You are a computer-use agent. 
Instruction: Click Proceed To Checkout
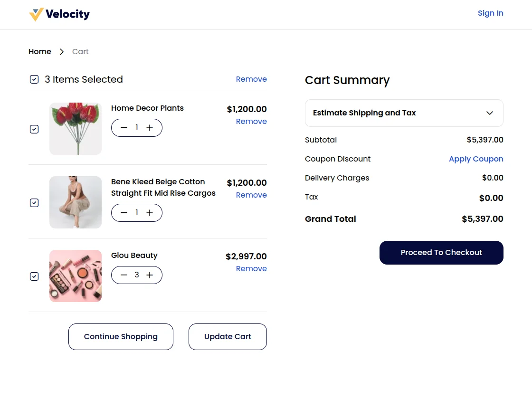(441, 253)
